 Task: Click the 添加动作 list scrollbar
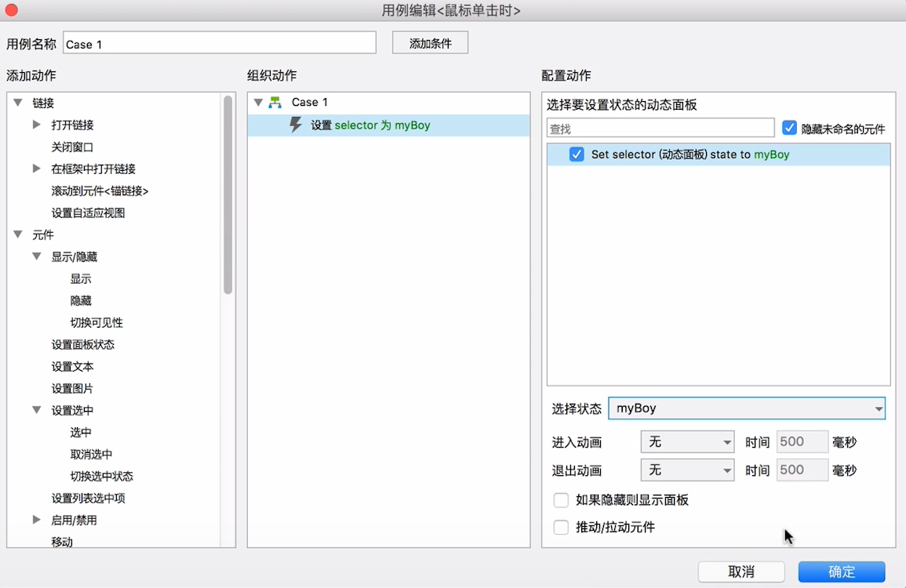pyautogui.click(x=228, y=195)
